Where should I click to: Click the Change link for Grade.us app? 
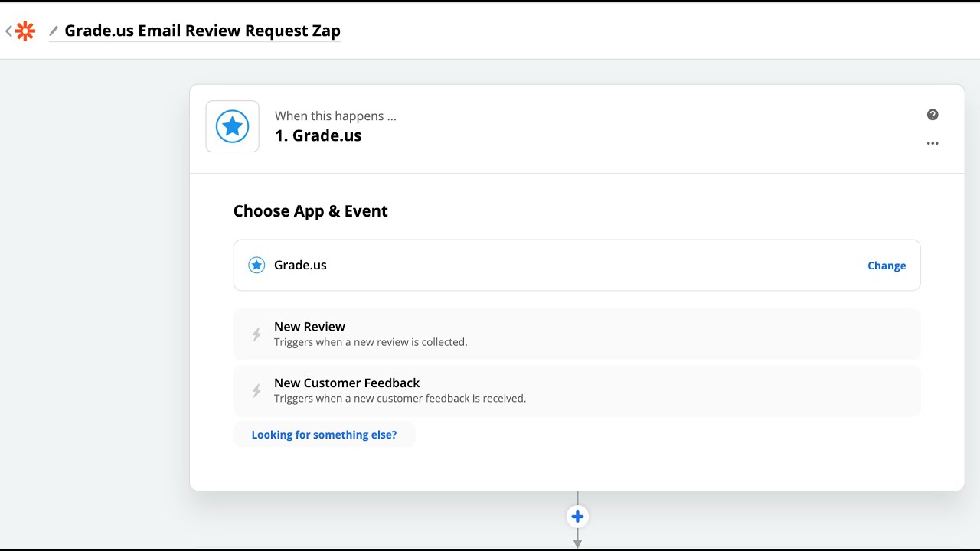point(887,266)
